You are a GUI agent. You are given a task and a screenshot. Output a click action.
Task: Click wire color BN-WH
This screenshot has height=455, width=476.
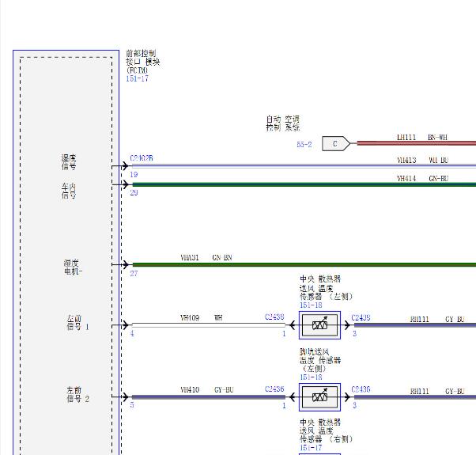tap(437, 137)
